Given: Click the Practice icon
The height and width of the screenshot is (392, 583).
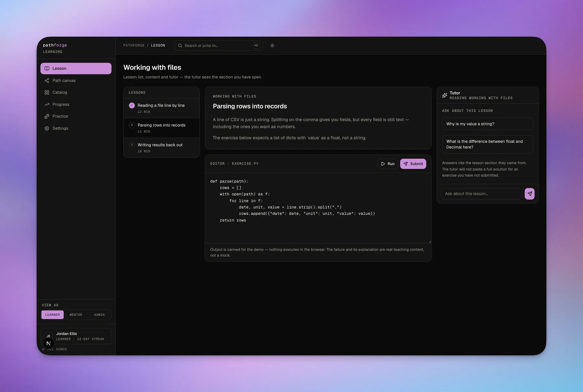Looking at the screenshot, I should (x=47, y=116).
